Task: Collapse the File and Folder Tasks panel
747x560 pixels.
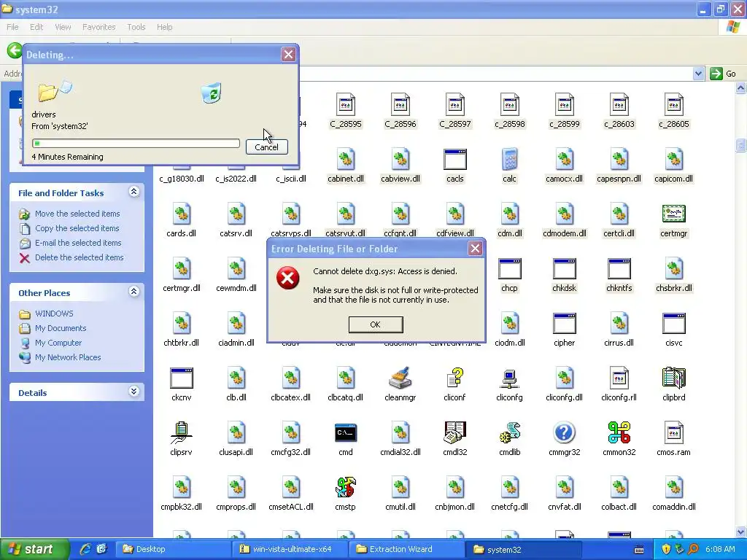Action: [x=134, y=192]
